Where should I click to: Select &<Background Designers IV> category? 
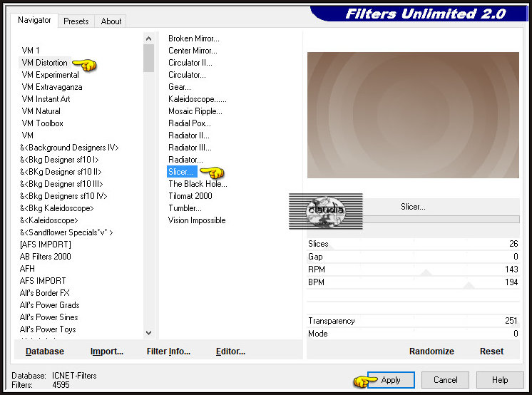pos(69,148)
